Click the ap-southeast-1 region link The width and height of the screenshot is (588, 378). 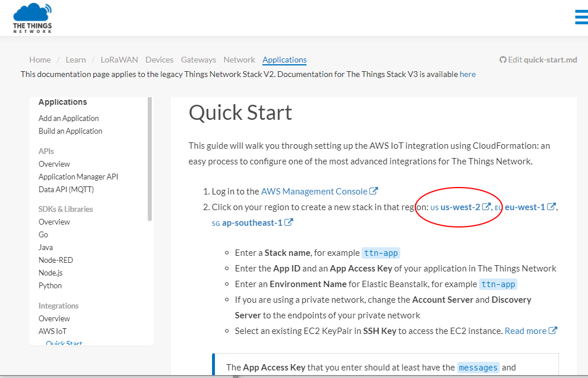click(x=252, y=222)
